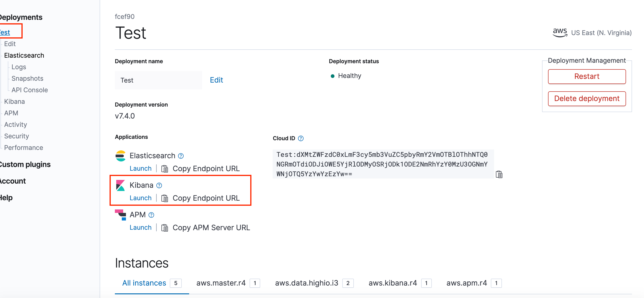
Task: Click the Elasticsearch application logo
Action: (121, 155)
